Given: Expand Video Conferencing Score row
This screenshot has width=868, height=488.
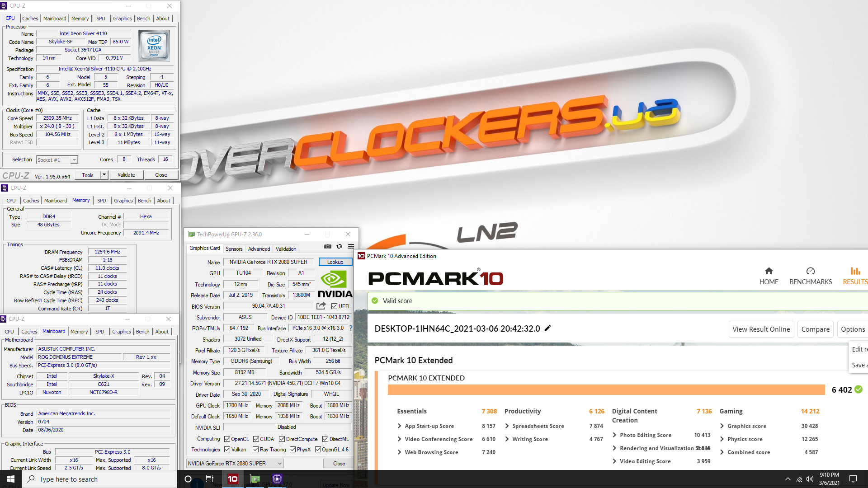Looking at the screenshot, I should pos(400,439).
